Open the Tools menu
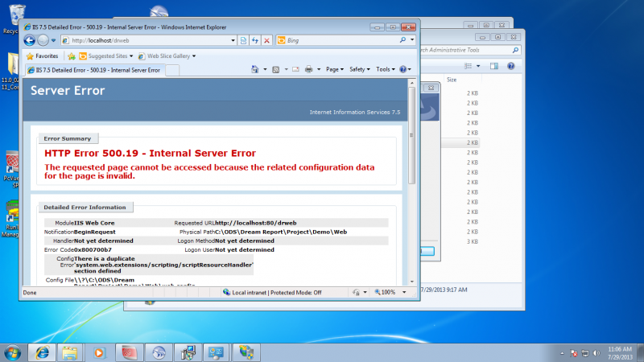Viewport: 644px width, 362px height. (x=386, y=69)
